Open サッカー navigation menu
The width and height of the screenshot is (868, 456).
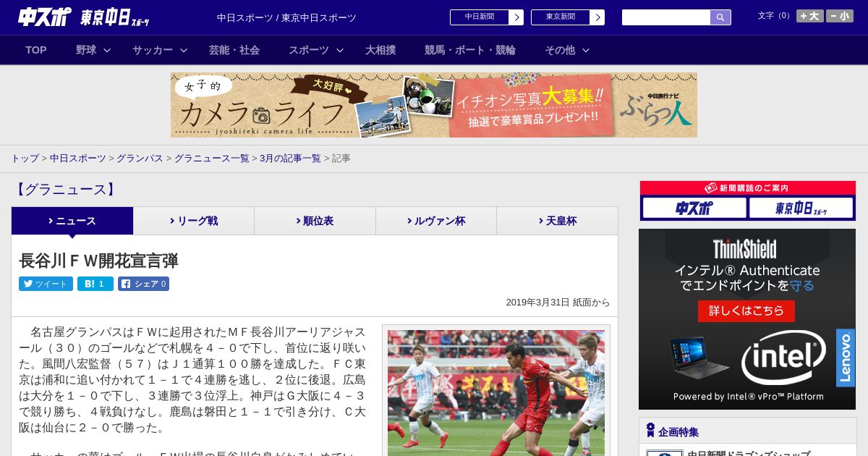(x=153, y=50)
